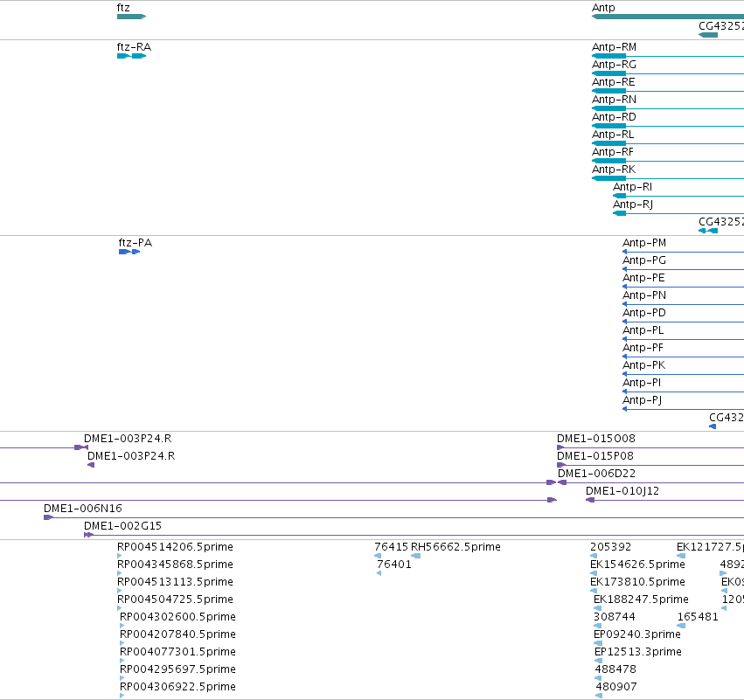Click the Antp-PN protein label

(643, 295)
